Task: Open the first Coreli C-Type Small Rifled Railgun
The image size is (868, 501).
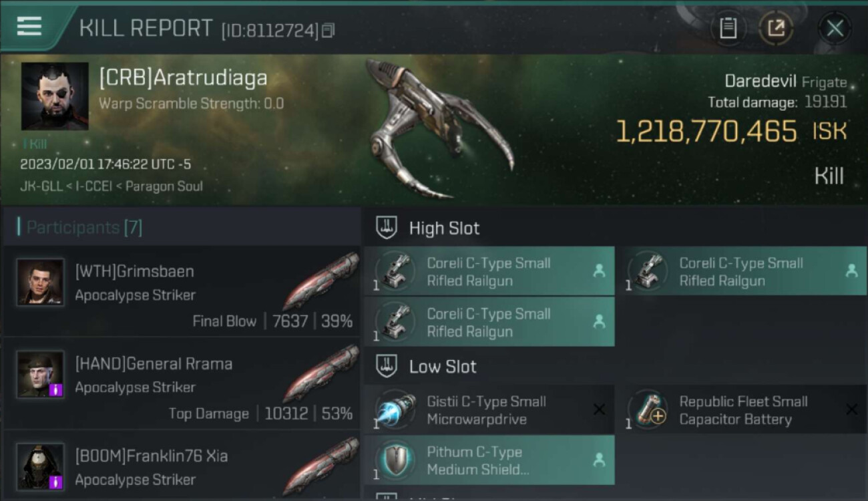Action: pos(489,271)
